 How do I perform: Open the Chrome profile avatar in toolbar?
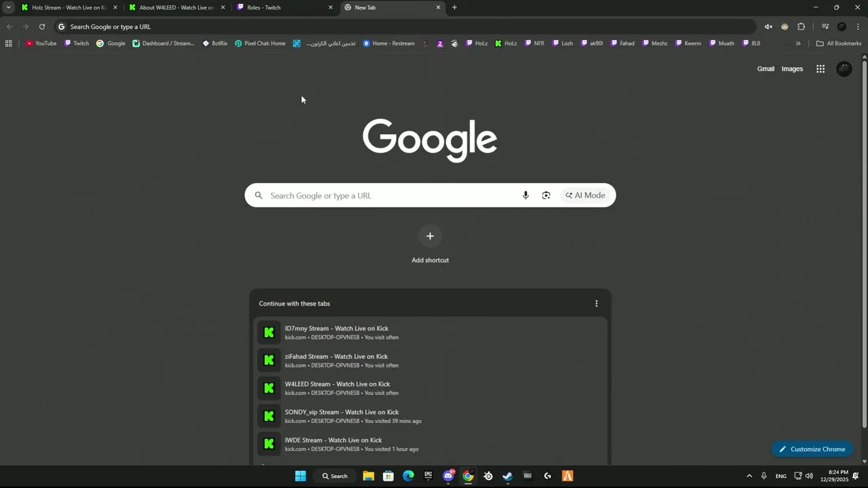click(x=842, y=26)
